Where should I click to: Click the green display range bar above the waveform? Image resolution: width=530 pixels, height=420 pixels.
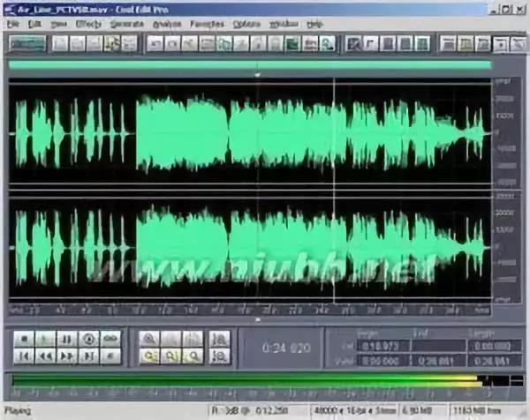point(249,64)
